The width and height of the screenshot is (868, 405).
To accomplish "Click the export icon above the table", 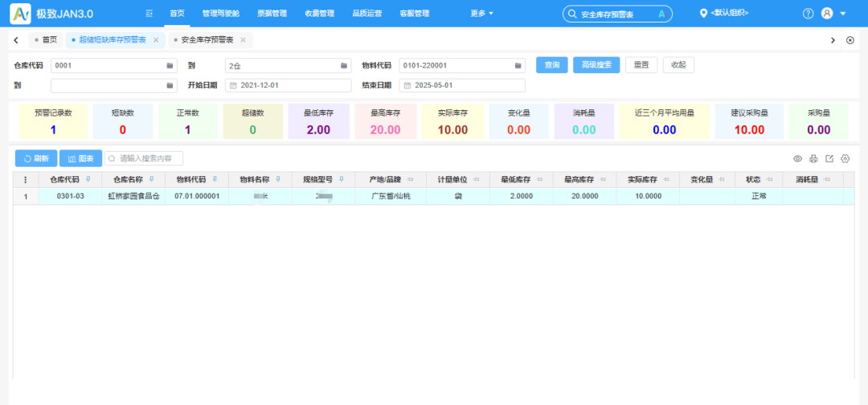I will pos(829,159).
